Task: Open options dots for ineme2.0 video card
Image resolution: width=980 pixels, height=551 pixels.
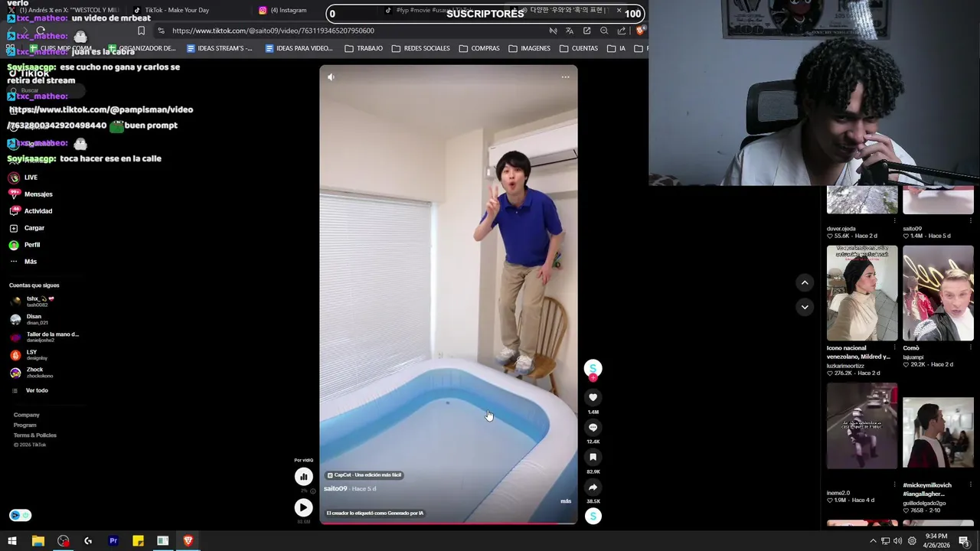Action: pyautogui.click(x=895, y=485)
